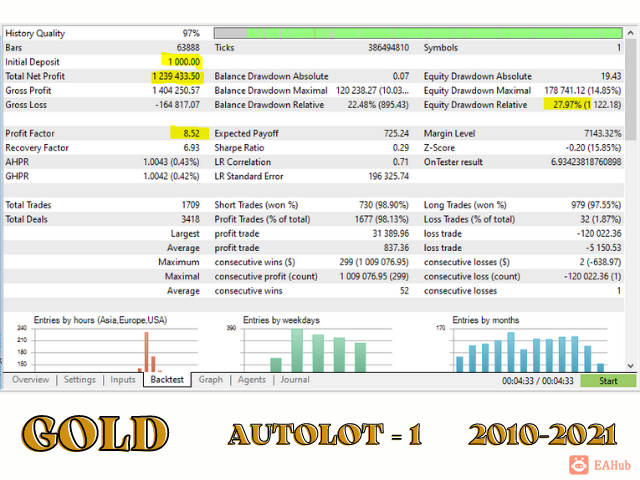Select the Initial Deposit value 1 000.00
The image size is (640, 480).
184,62
